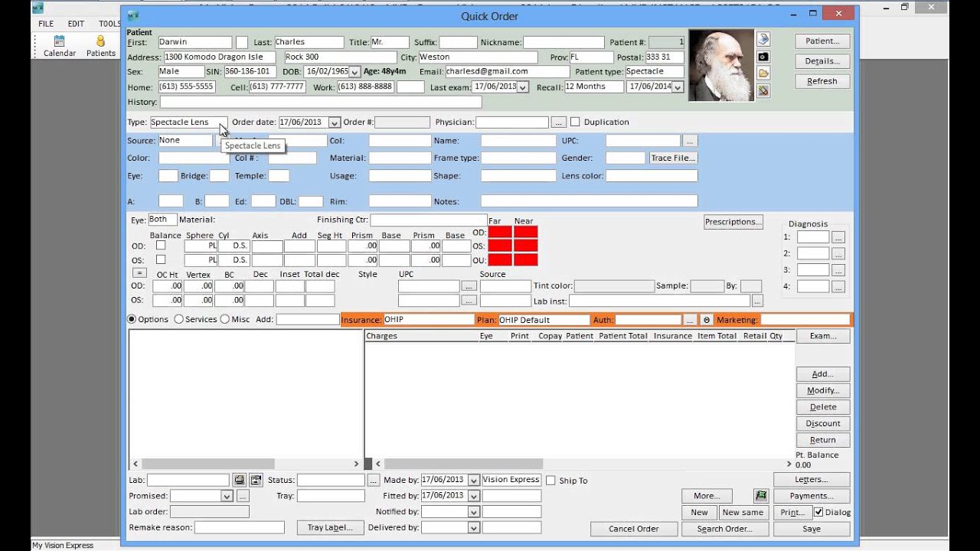The height and width of the screenshot is (551, 980).
Task: Uncheck the Dialog checkbox next to Print
Action: pyautogui.click(x=818, y=512)
